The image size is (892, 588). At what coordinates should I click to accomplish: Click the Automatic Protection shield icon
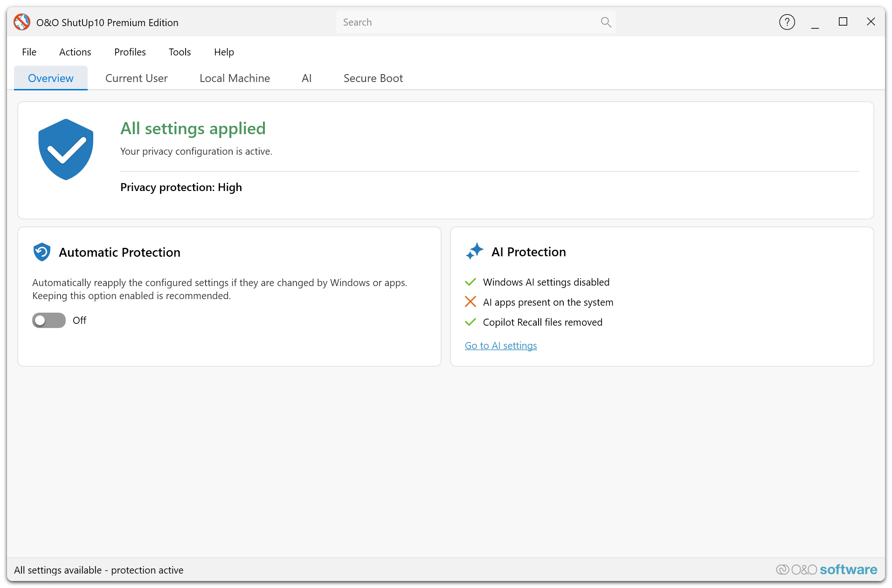(41, 252)
